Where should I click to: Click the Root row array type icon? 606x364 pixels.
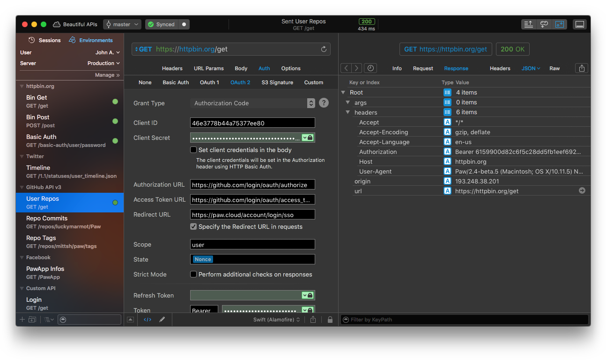click(x=447, y=93)
